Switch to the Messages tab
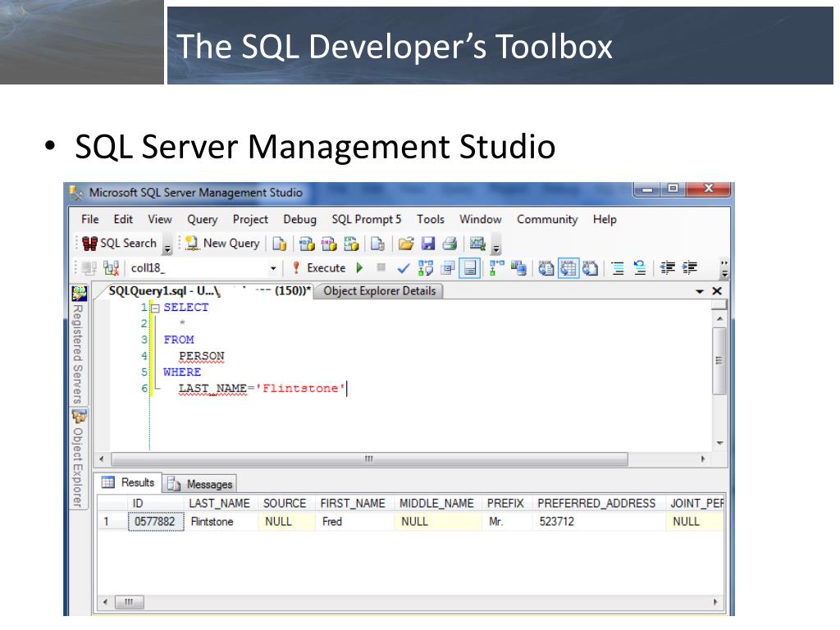This screenshot has height=630, width=840. point(200,484)
